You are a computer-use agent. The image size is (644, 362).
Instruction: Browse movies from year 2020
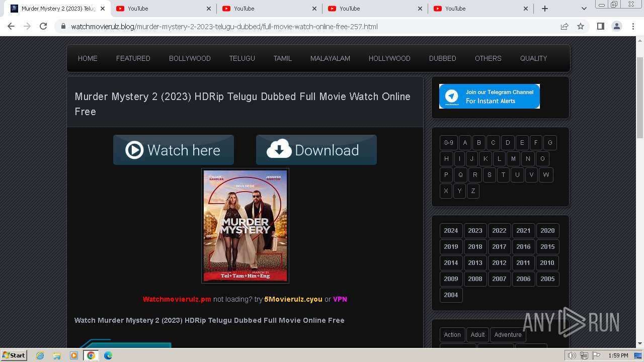click(547, 231)
